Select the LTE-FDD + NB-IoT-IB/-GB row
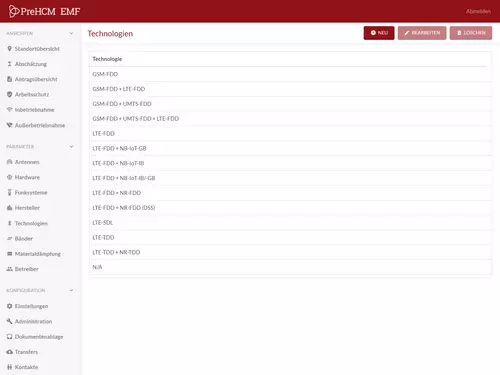 click(x=290, y=178)
